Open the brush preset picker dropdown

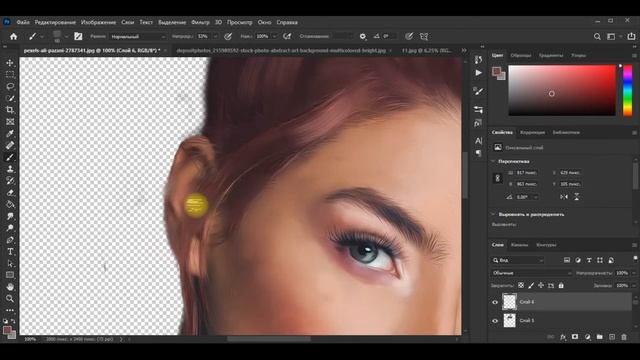(x=66, y=36)
